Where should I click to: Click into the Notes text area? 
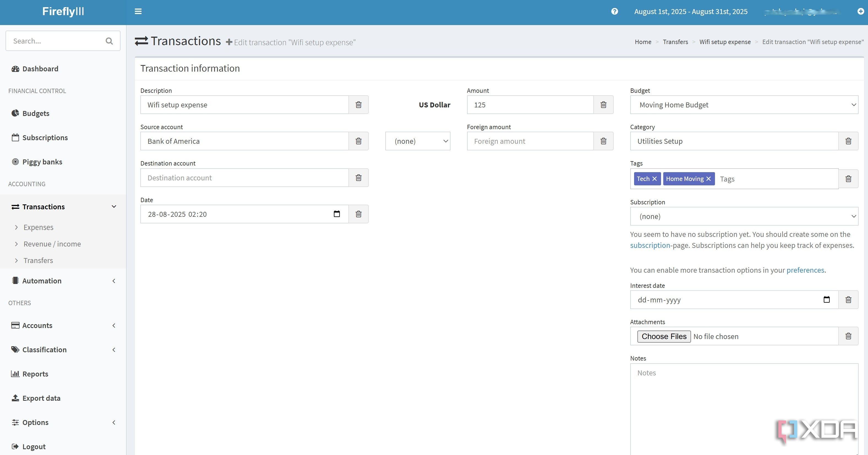pos(744,409)
